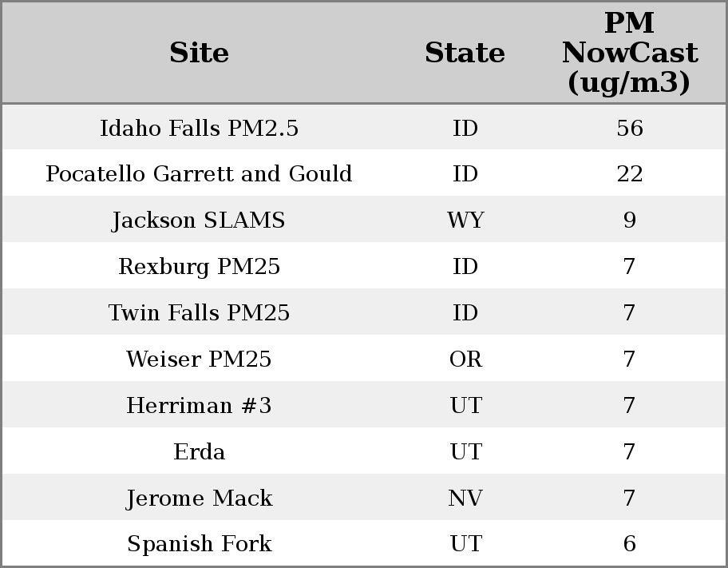Viewport: 728px width, 568px height.
Task: Click the WY state cell
Action: [x=465, y=220]
